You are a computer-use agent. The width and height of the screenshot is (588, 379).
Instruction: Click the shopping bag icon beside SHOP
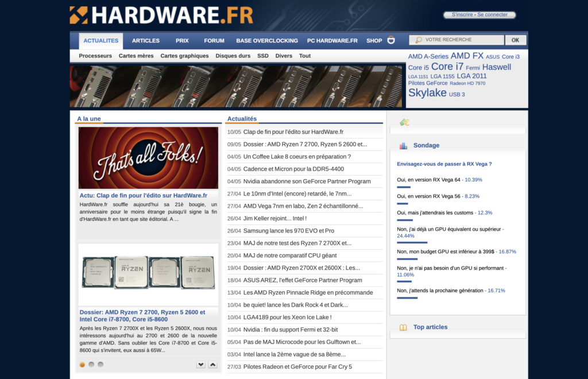pyautogui.click(x=391, y=40)
